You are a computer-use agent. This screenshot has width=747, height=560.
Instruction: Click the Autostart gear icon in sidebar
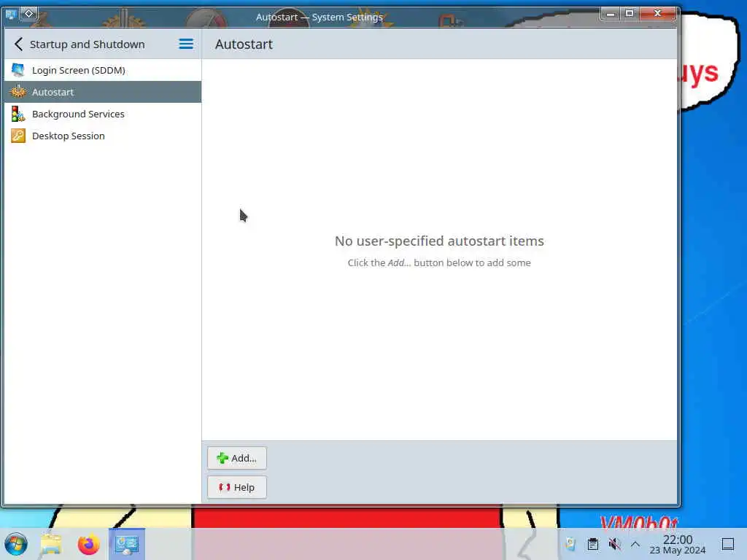pyautogui.click(x=18, y=92)
